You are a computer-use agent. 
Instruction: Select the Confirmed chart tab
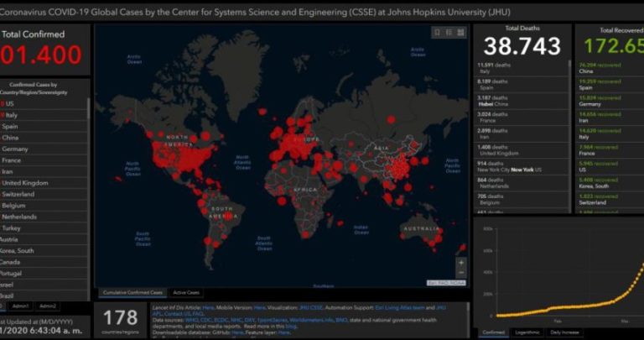[495, 333]
